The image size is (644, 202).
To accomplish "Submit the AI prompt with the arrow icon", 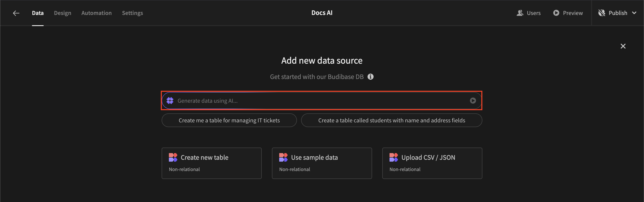I will 473,101.
